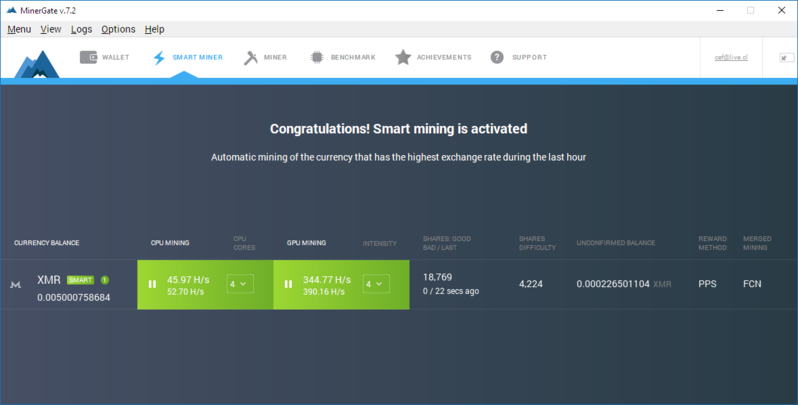Pause CPU mining for XMR
Image resolution: width=798 pixels, height=405 pixels.
153,284
